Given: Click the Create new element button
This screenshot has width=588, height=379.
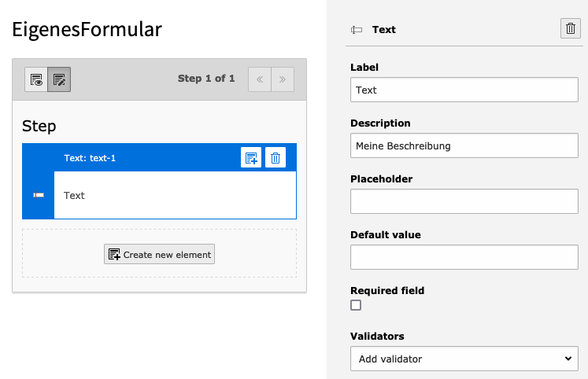Looking at the screenshot, I should point(159,254).
